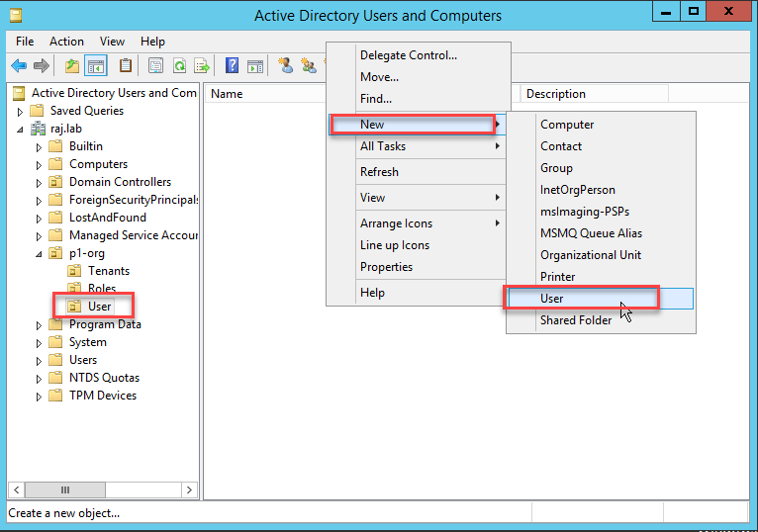Viewport: 758px width, 532px height.
Task: Choose Delegate Control... from context menu
Action: tap(419, 55)
